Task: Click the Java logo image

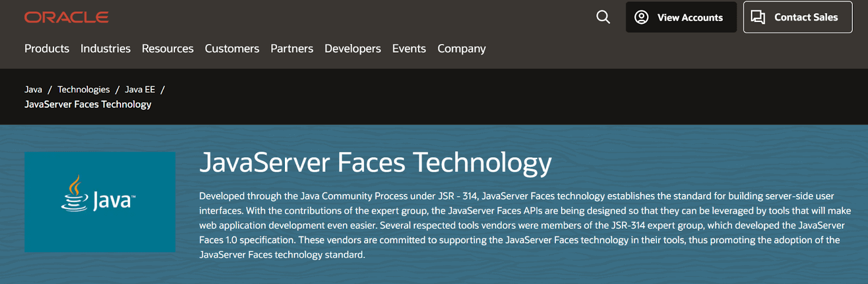Action: (100, 202)
